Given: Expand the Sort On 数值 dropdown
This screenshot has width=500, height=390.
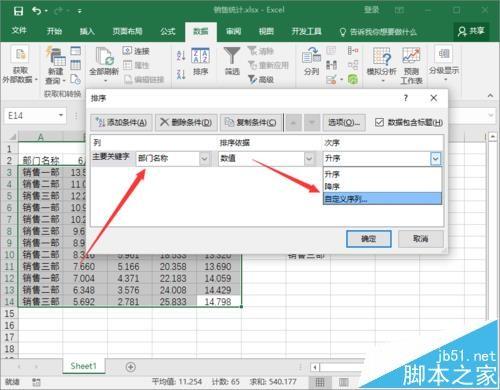Looking at the screenshot, I should click(x=309, y=159).
